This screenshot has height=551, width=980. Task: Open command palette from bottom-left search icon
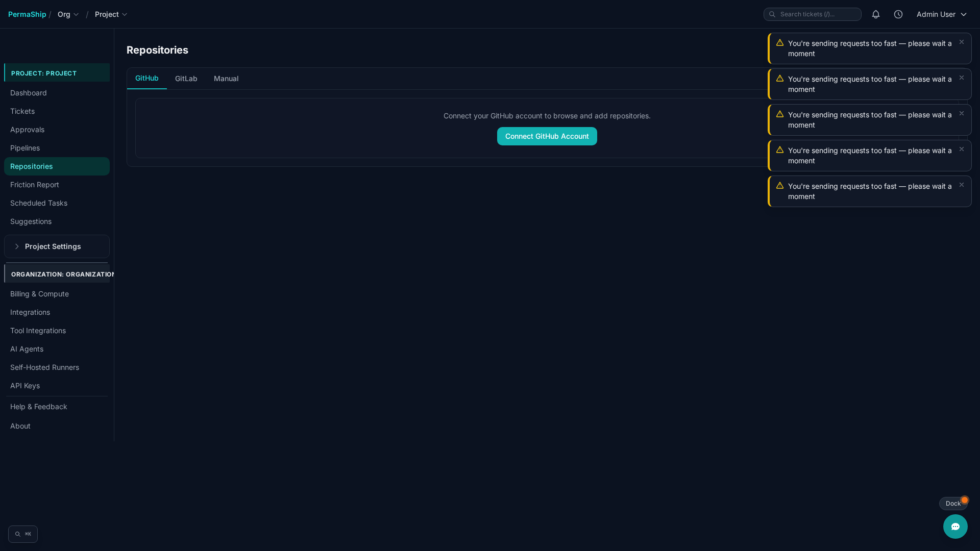[22, 534]
